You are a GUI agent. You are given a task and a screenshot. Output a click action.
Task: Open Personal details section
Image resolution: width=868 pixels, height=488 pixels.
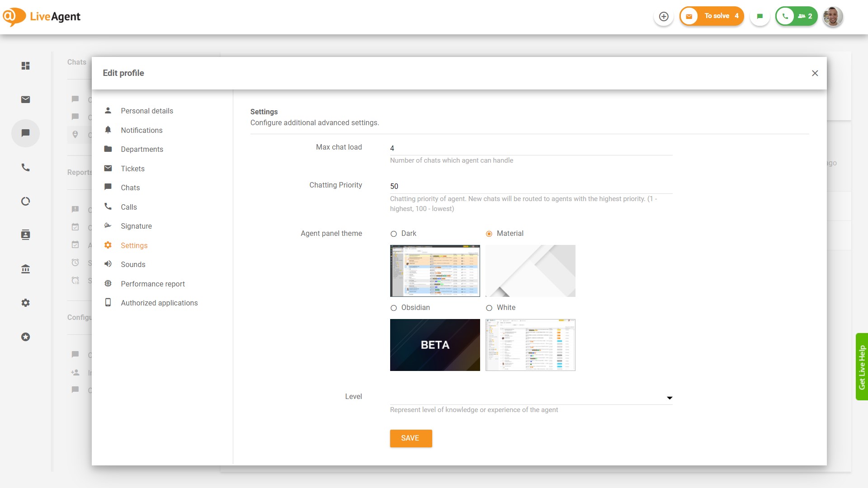[146, 110]
